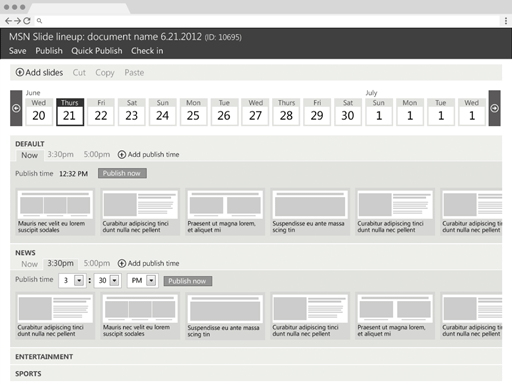Go back with the browser back arrow
The height and width of the screenshot is (384, 512).
coord(8,21)
